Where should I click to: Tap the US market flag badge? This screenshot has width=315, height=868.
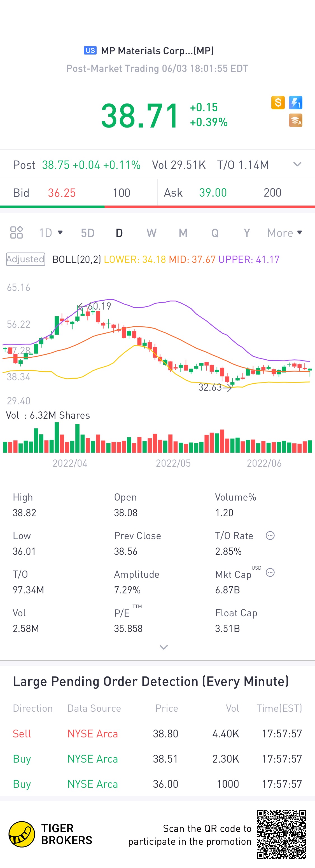[x=90, y=51]
